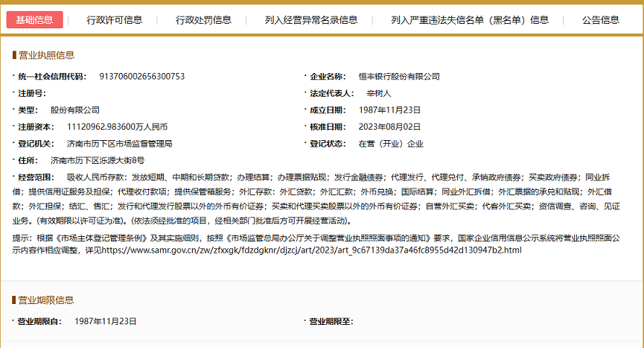Click the 经营范围 label
Screen dimensions: 644x348
click(36, 177)
